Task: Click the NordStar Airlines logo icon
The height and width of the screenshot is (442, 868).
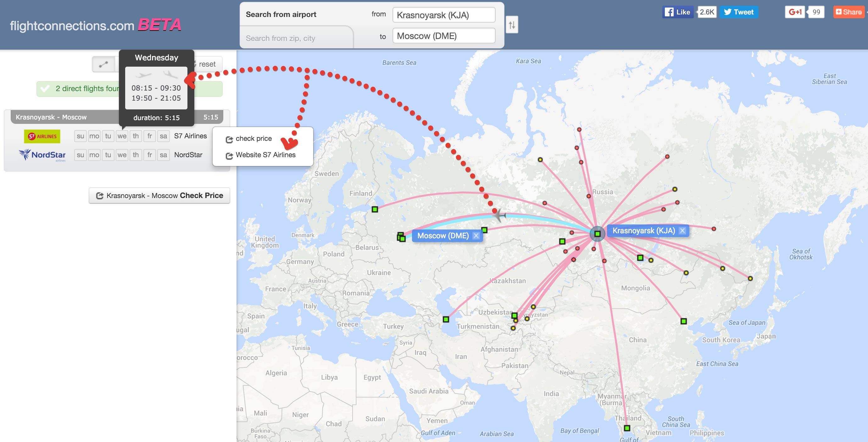Action: (42, 154)
